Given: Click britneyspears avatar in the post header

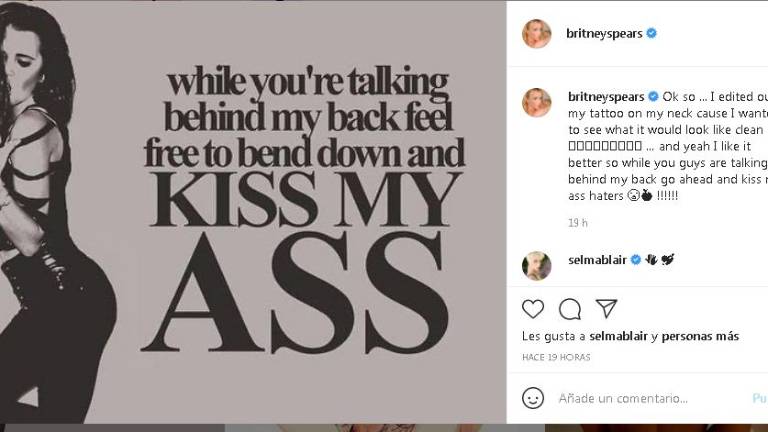Looking at the screenshot, I should [x=537, y=33].
